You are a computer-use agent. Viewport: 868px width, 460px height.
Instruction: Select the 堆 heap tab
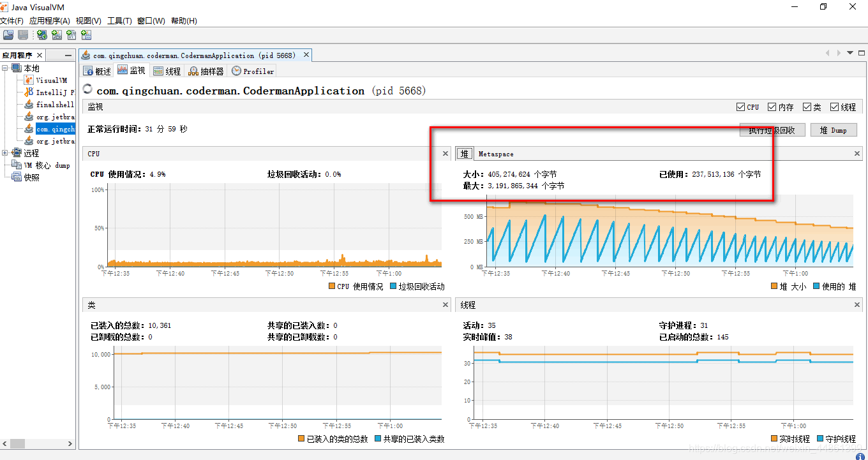pyautogui.click(x=465, y=154)
